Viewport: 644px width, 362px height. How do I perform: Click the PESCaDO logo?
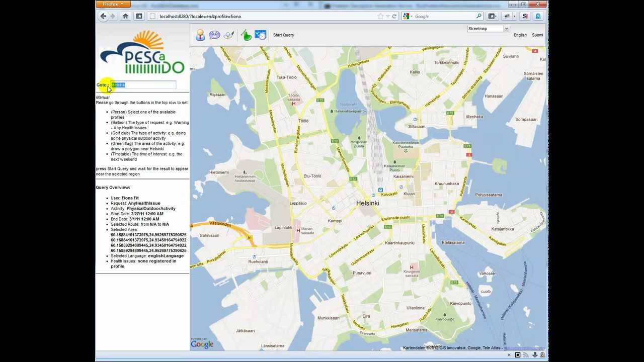[142, 52]
